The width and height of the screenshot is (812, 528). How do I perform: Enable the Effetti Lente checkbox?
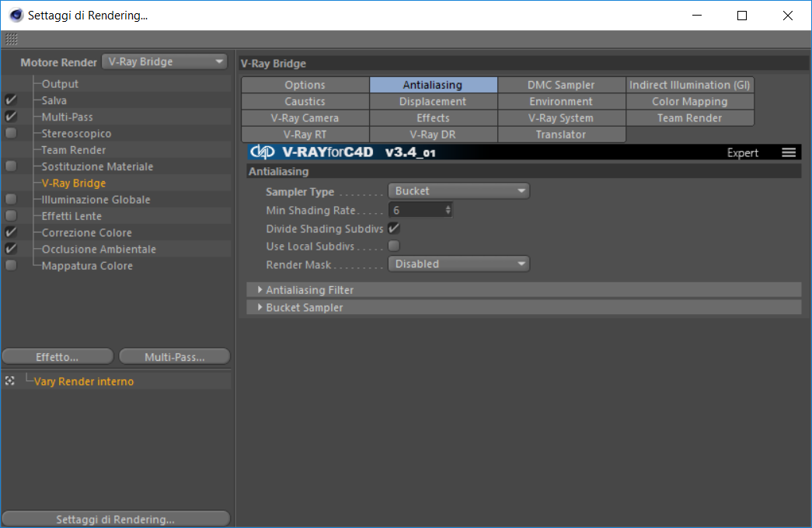coord(11,215)
